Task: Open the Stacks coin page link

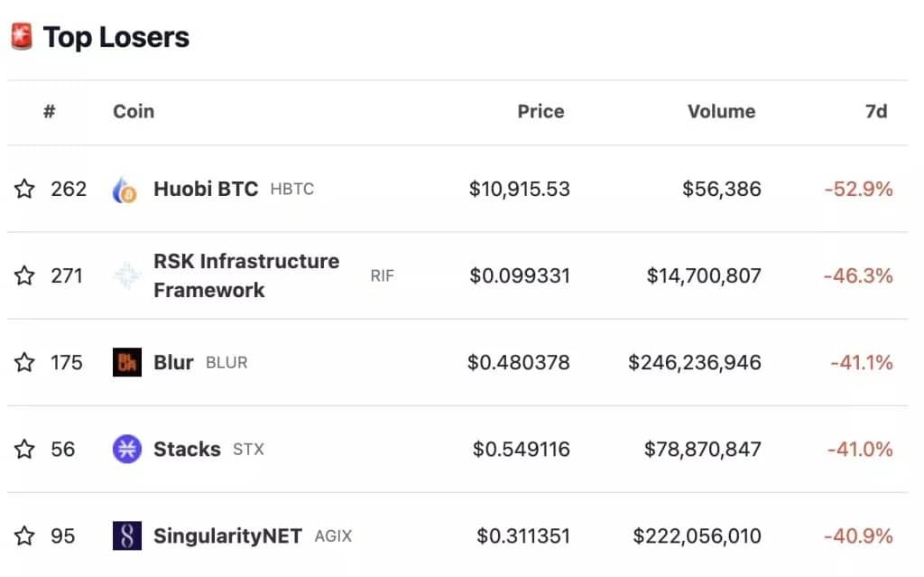Action: point(187,449)
